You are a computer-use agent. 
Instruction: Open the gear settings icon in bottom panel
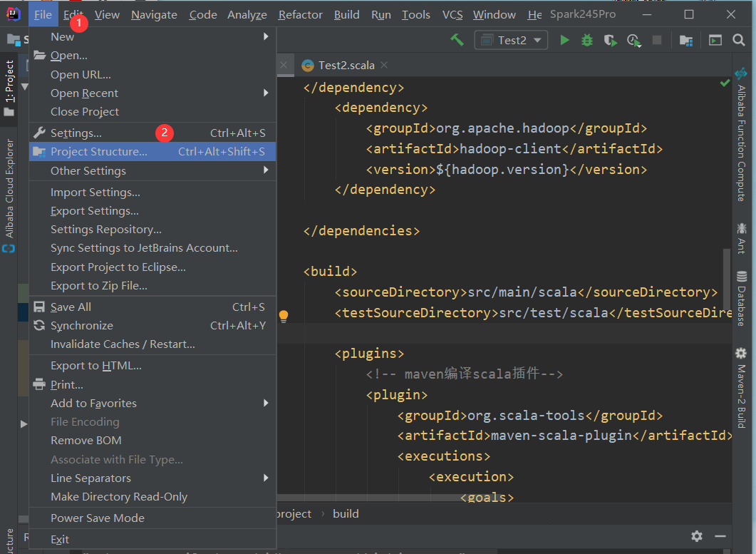[697, 536]
